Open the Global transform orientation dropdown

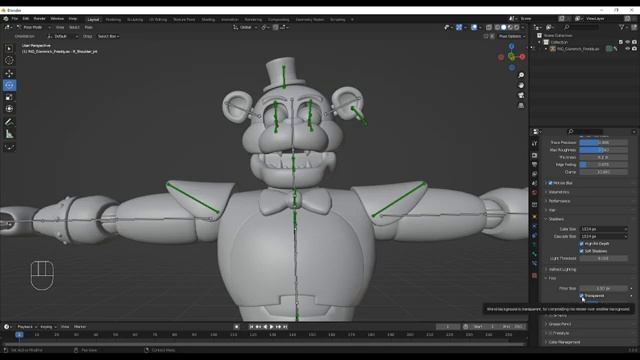click(x=245, y=27)
